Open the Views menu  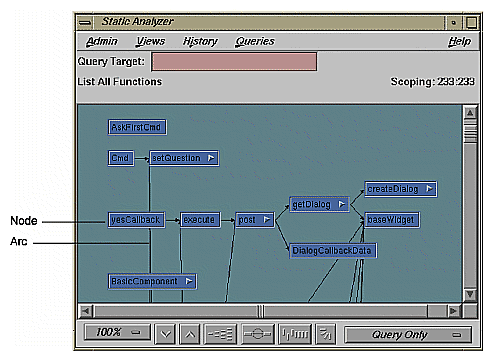click(x=150, y=41)
